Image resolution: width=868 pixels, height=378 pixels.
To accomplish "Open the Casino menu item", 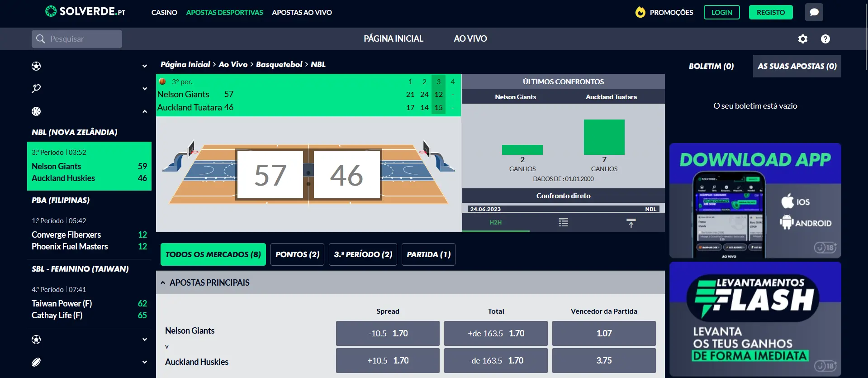I will click(x=164, y=13).
